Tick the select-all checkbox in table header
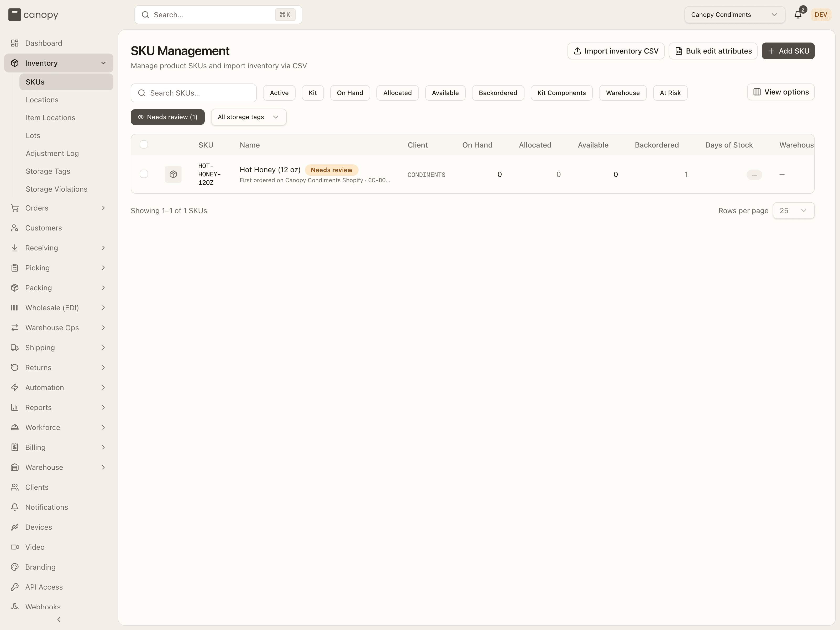The image size is (840, 630). click(144, 144)
